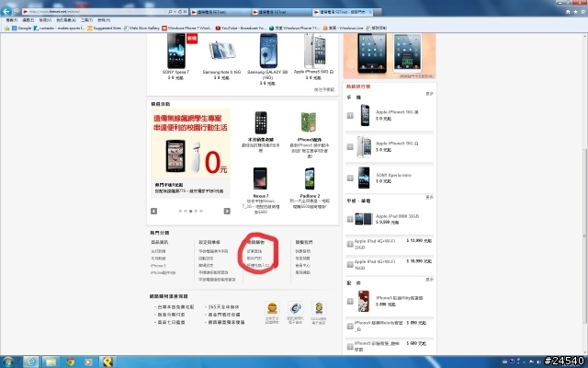Open YouTube - Broadcast bookmark
Screen dimensions: 588x368
241,29
